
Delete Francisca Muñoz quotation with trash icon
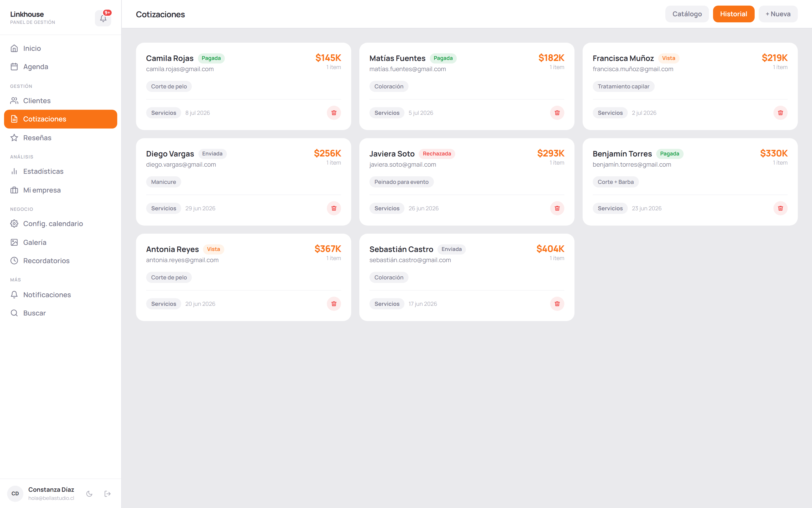click(781, 113)
